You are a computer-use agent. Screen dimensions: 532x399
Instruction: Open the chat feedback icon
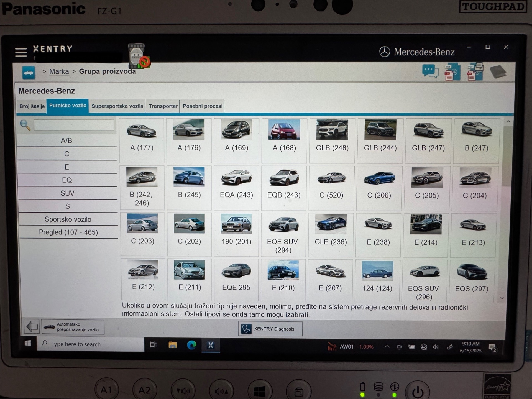(x=430, y=71)
